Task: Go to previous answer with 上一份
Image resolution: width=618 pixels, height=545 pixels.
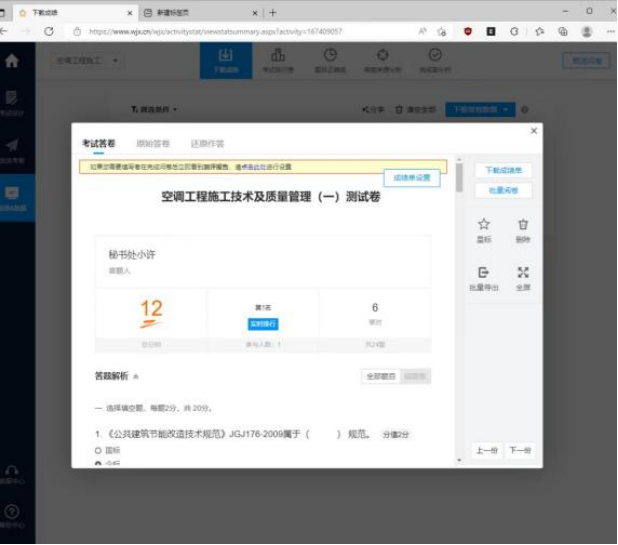Action: 487,450
